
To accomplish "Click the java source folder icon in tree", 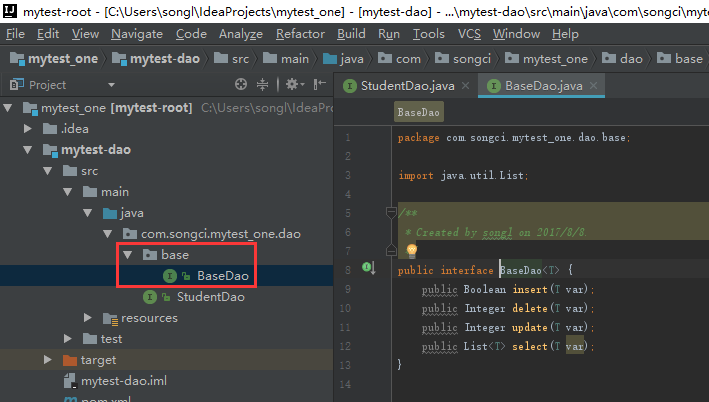I will click(x=110, y=213).
